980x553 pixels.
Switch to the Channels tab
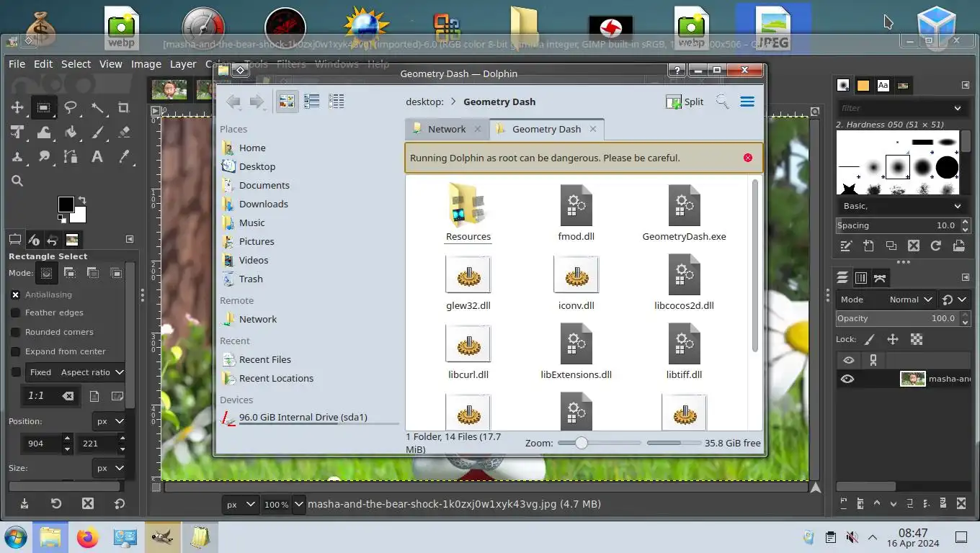[x=860, y=278]
